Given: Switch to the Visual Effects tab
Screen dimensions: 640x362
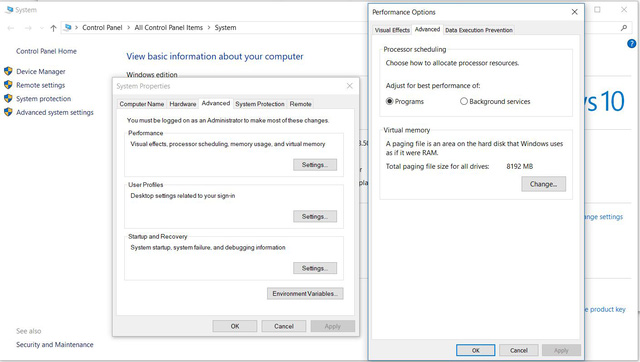Looking at the screenshot, I should (392, 30).
